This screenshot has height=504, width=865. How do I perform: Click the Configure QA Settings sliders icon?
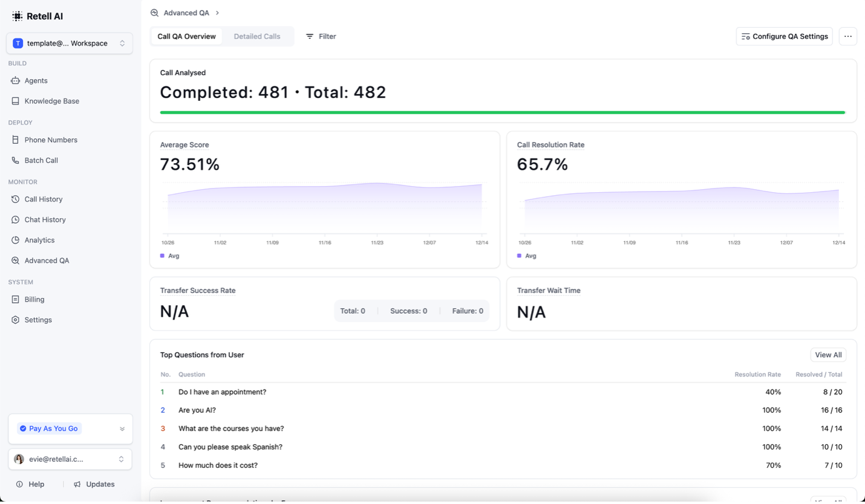click(x=745, y=36)
